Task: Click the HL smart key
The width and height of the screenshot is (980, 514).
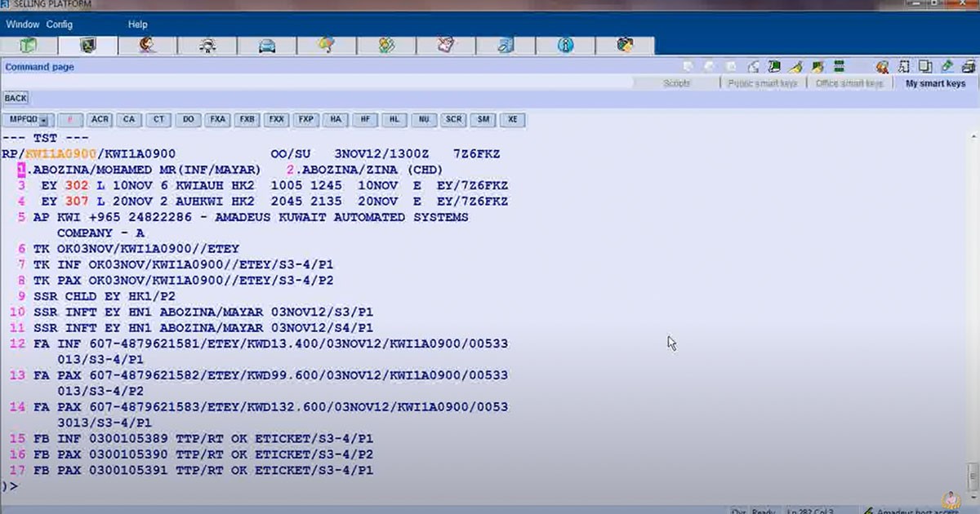Action: click(394, 119)
